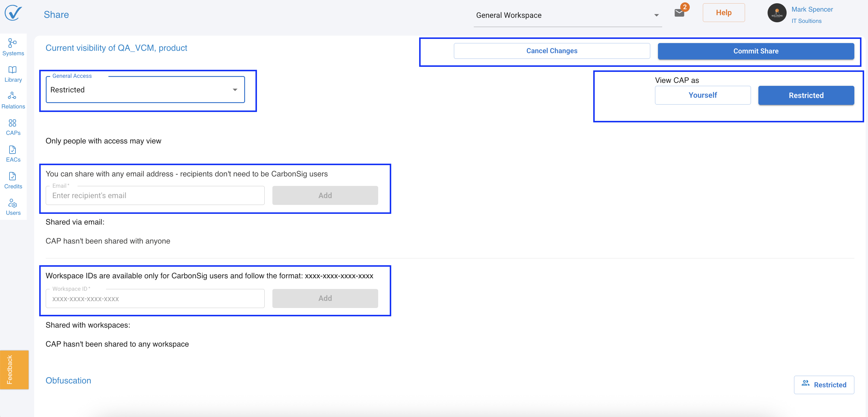Switch View CAP as to Restricted

(806, 95)
